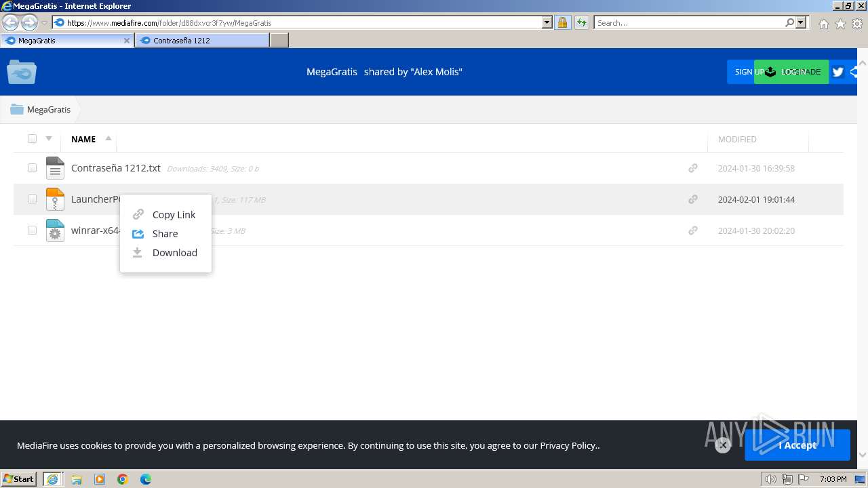Click the Windows Start button

(19, 479)
